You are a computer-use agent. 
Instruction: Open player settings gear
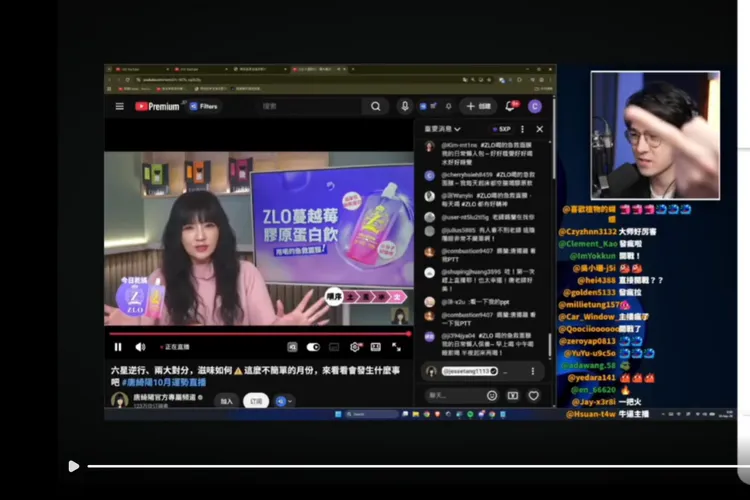[355, 347]
